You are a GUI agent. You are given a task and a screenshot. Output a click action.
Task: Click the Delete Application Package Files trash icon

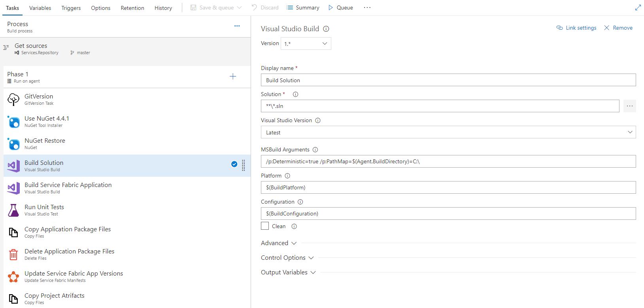pos(13,255)
